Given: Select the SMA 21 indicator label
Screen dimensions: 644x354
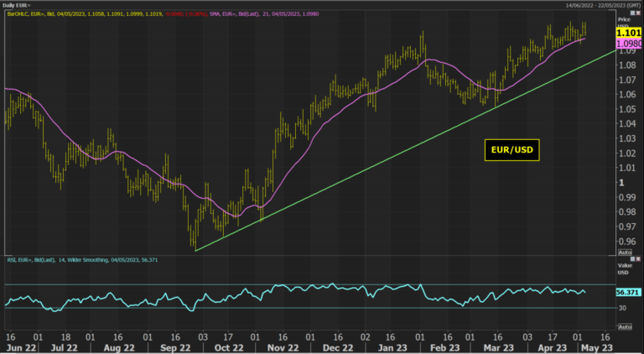Looking at the screenshot, I should pos(263,14).
